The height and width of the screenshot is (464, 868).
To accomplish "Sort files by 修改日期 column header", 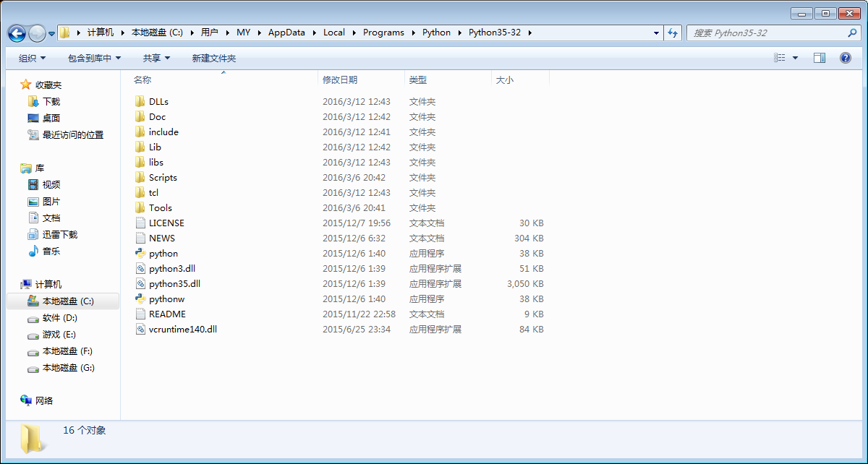I will click(x=340, y=80).
